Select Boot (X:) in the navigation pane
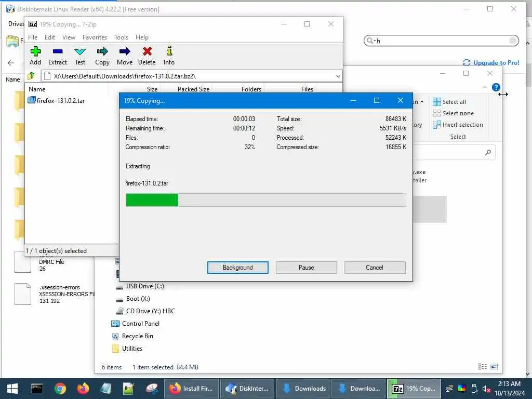 click(134, 299)
